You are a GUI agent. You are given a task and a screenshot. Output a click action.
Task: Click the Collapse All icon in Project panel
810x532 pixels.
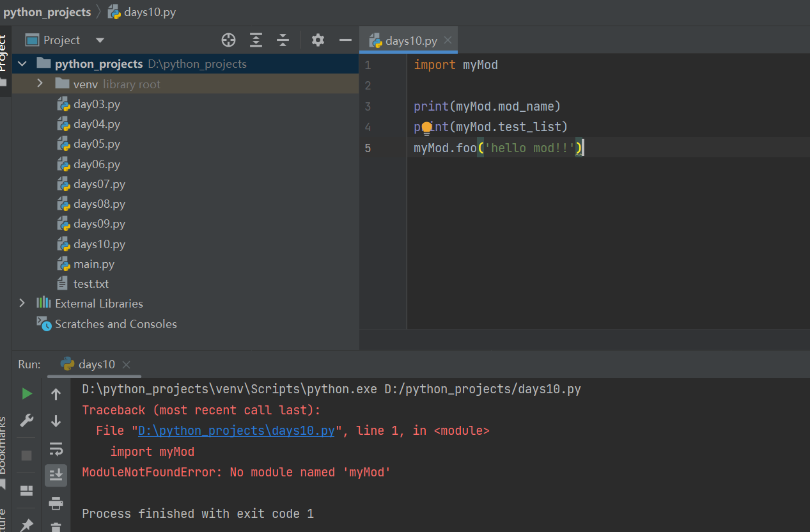click(x=283, y=40)
